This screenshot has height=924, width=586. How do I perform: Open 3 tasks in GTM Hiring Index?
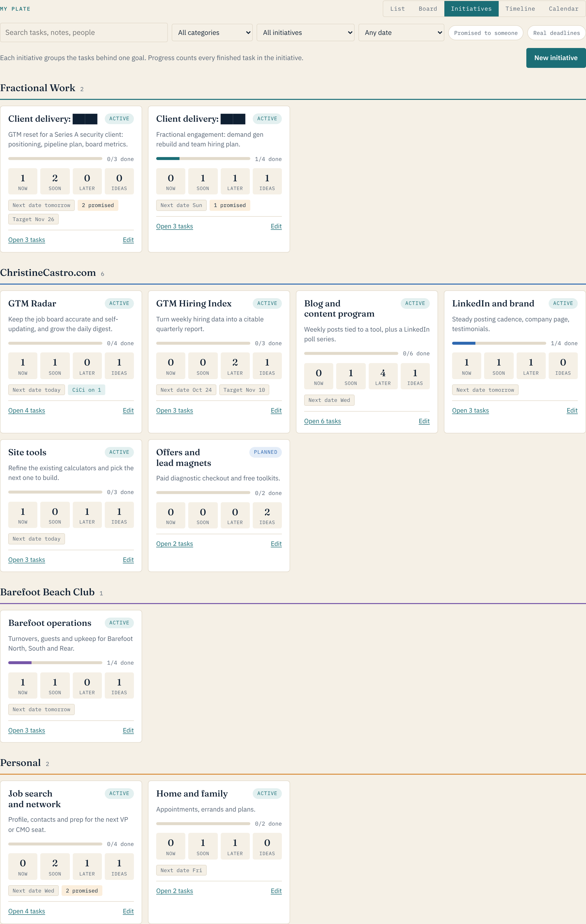click(x=174, y=411)
